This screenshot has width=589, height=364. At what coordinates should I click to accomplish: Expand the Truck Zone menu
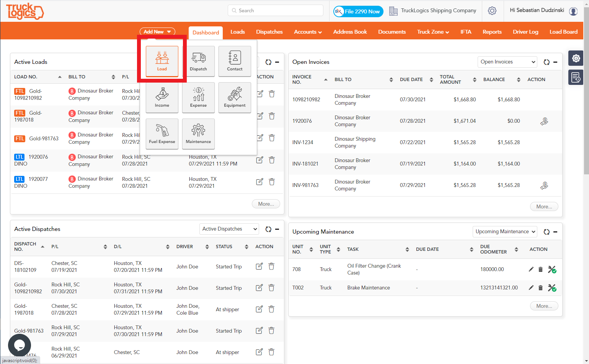point(433,32)
